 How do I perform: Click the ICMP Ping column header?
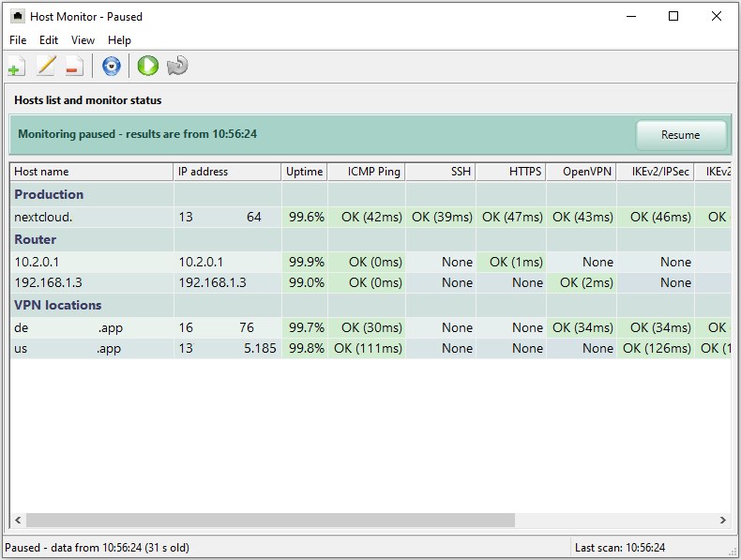366,172
